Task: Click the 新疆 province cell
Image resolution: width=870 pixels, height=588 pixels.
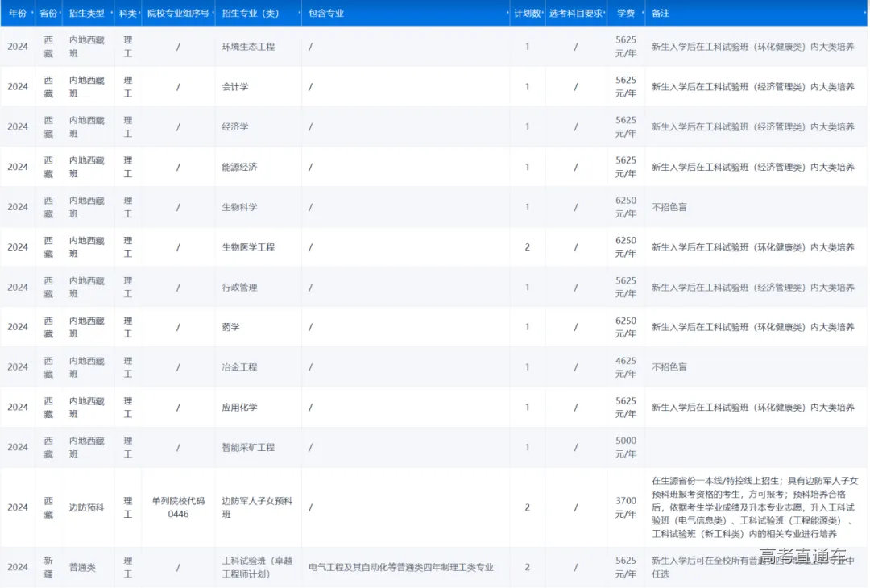Action: pos(46,567)
